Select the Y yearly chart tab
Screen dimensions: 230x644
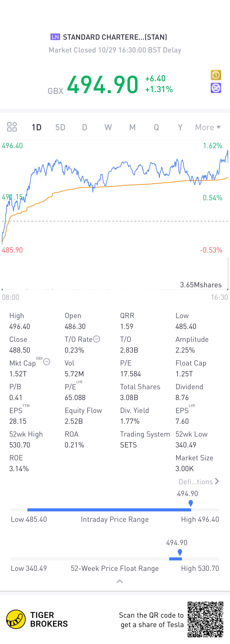coord(180,127)
